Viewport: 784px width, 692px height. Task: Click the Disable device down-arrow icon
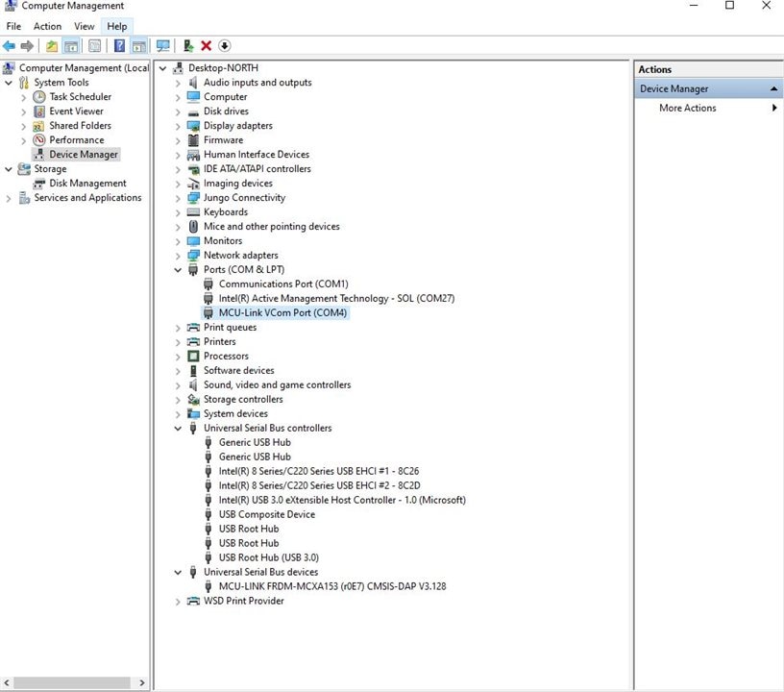(x=225, y=46)
